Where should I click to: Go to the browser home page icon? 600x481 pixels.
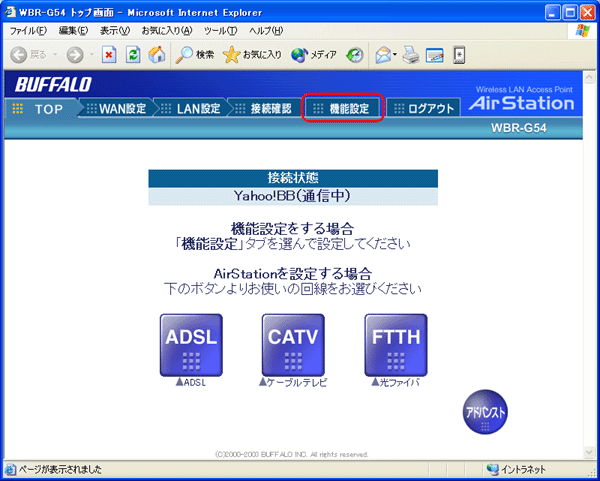pos(157,56)
